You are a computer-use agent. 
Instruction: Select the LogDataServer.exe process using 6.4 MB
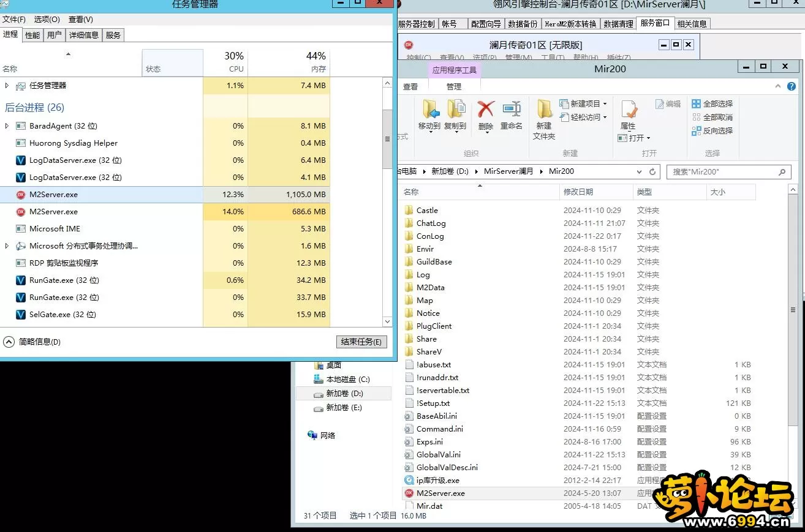point(165,160)
